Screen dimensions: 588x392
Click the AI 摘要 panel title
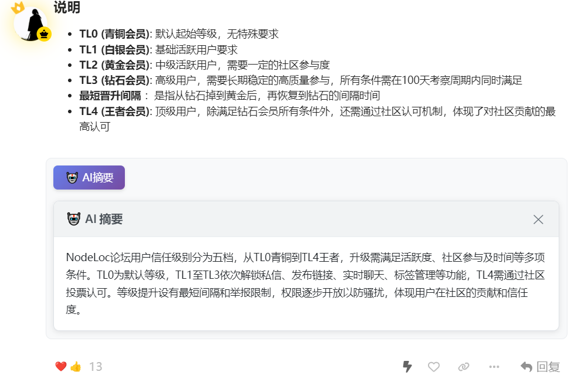pos(104,219)
